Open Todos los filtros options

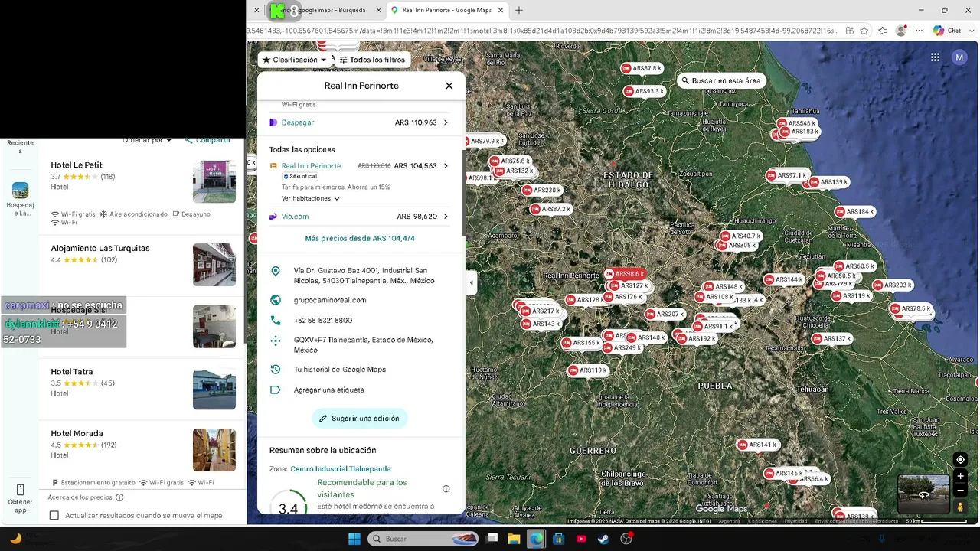[372, 60]
